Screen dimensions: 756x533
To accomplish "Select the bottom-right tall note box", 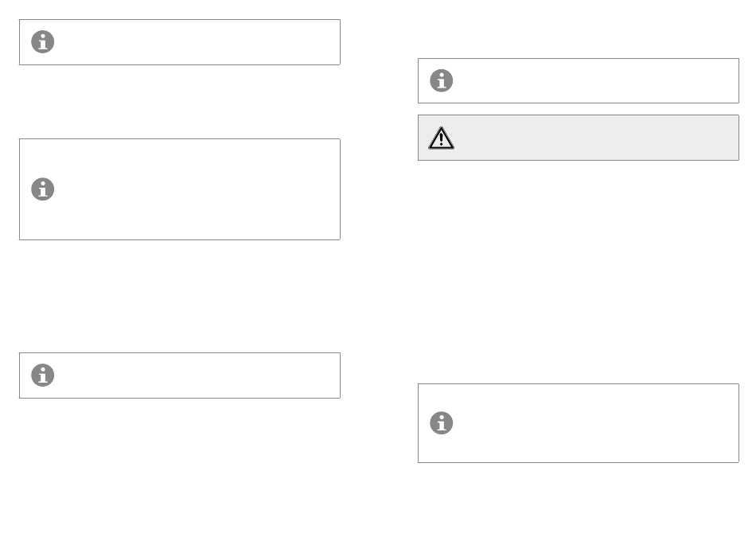I will tap(578, 423).
